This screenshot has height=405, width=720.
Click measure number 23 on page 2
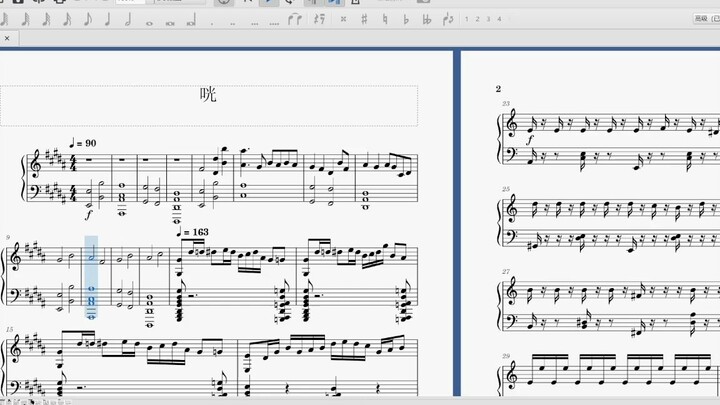pyautogui.click(x=506, y=103)
